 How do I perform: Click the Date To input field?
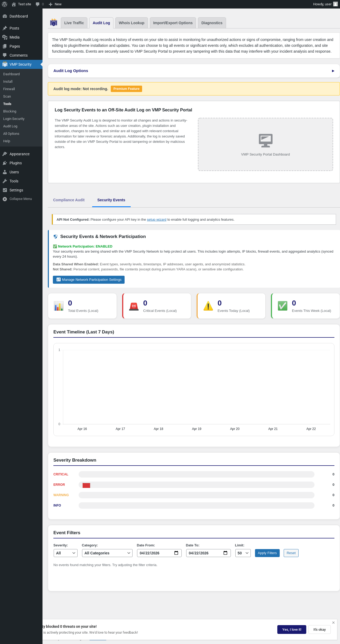pyautogui.click(x=209, y=553)
